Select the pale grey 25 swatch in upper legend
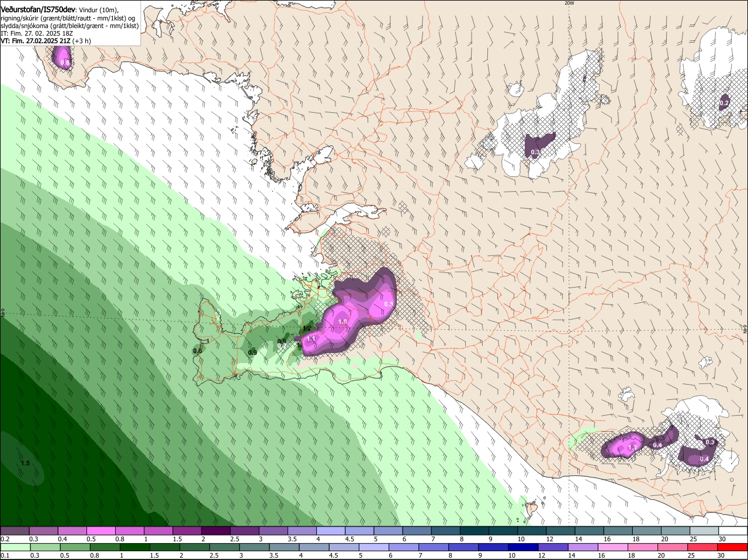Viewport: 748px width, 560px height. click(705, 530)
